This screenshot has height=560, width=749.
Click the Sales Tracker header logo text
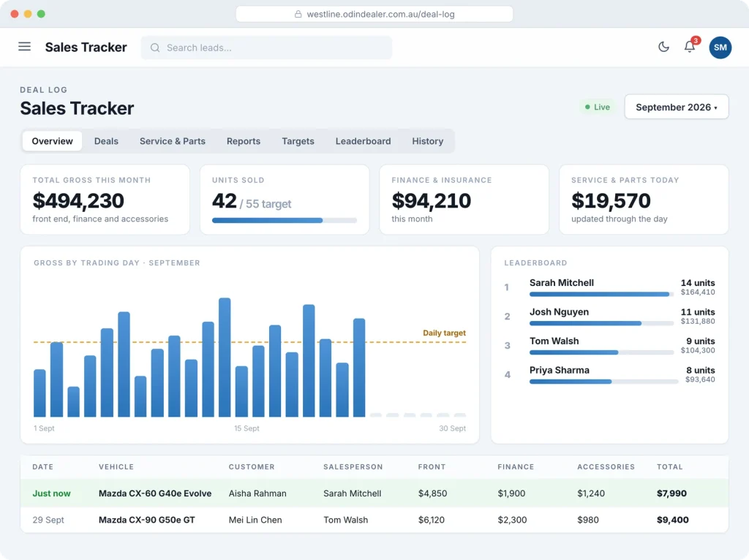[86, 48]
